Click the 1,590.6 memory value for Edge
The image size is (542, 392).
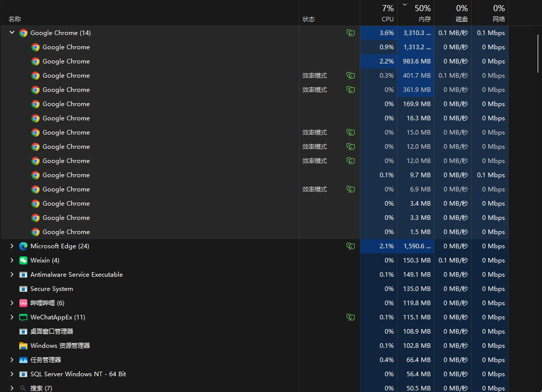tap(417, 246)
